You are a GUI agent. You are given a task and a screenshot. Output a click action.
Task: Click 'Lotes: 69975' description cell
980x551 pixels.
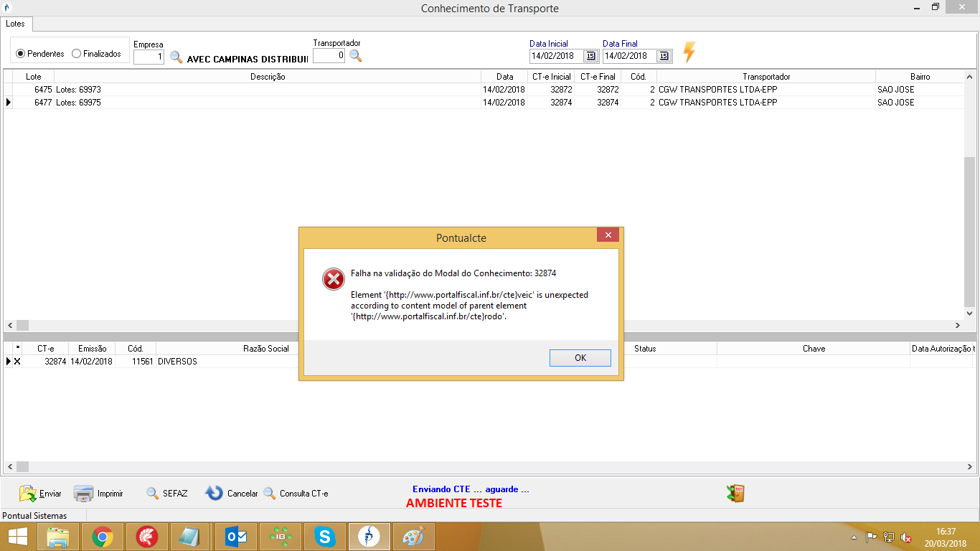tap(267, 103)
